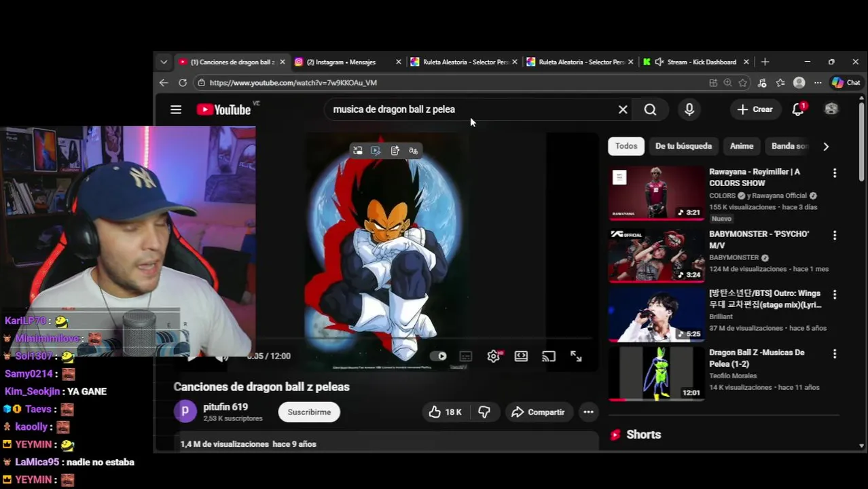The width and height of the screenshot is (868, 489).
Task: Select the Todos filter chip
Action: (626, 146)
